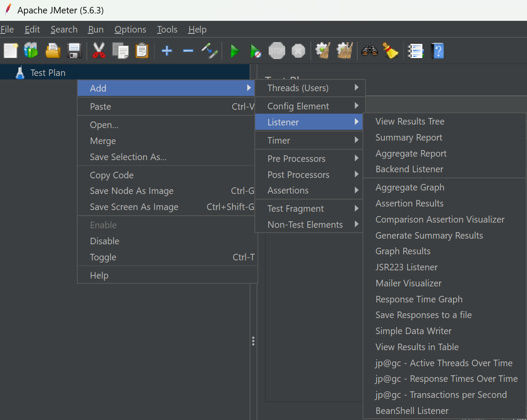527x420 pixels.
Task: Choose Help at context menu bottom
Action: click(168, 276)
